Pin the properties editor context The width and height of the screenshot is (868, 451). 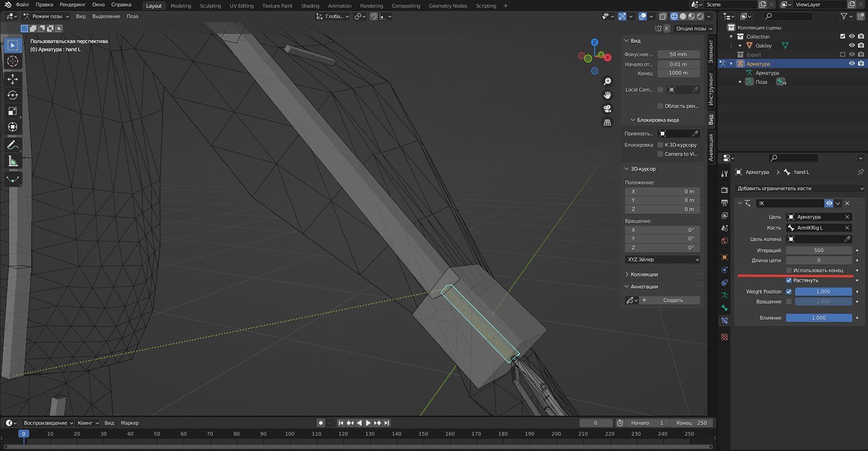[860, 172]
